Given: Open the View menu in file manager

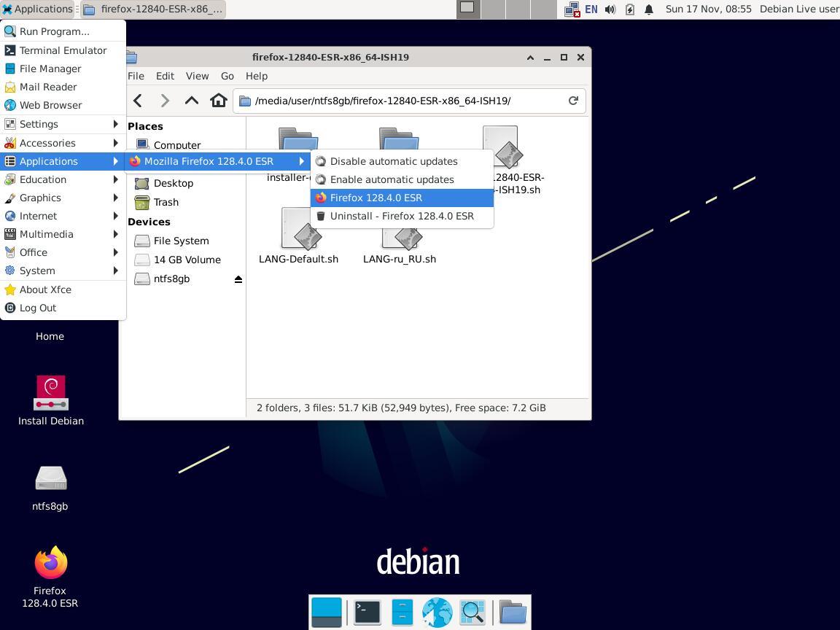Looking at the screenshot, I should coord(197,76).
